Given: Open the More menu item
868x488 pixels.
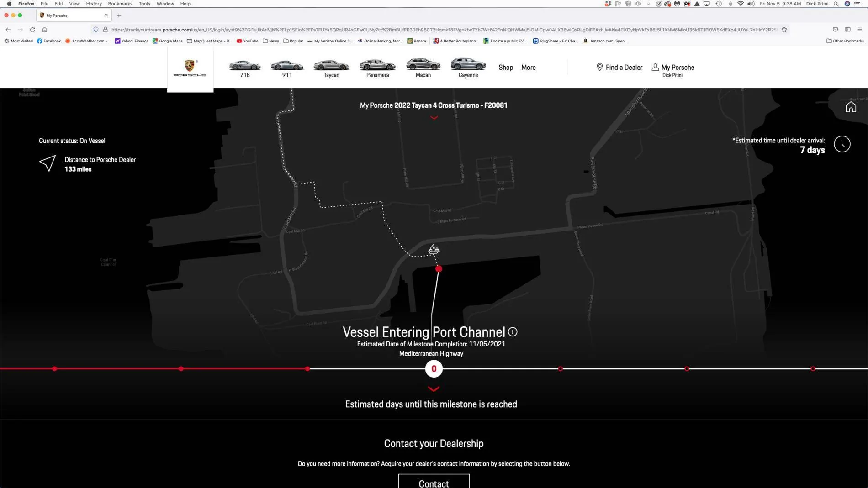Looking at the screenshot, I should tap(529, 68).
